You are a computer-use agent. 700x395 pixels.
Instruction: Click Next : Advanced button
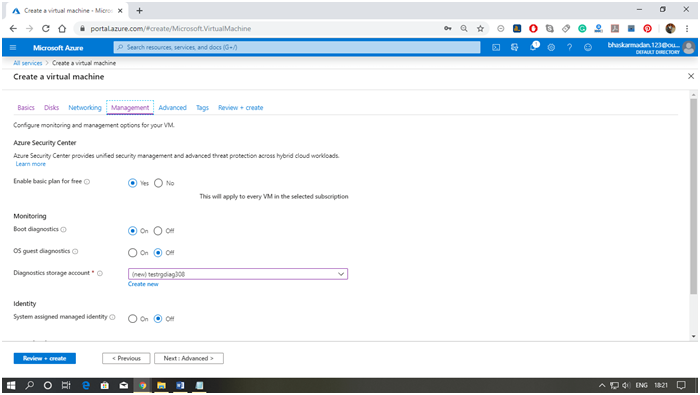coord(189,358)
